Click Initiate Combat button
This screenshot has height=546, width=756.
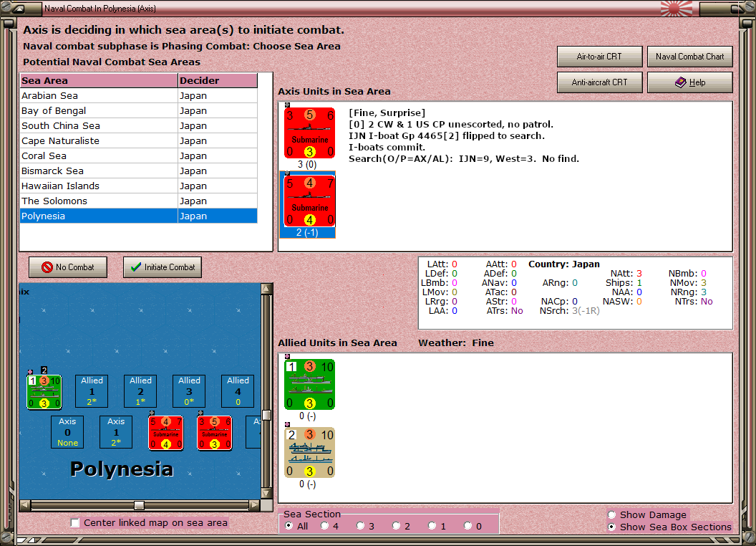pyautogui.click(x=163, y=267)
